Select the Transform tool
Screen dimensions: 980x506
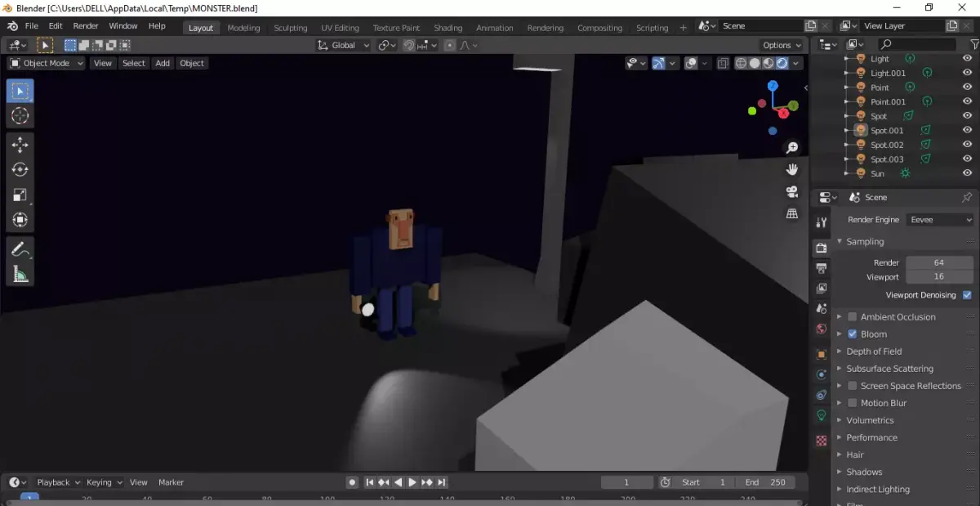[20, 220]
